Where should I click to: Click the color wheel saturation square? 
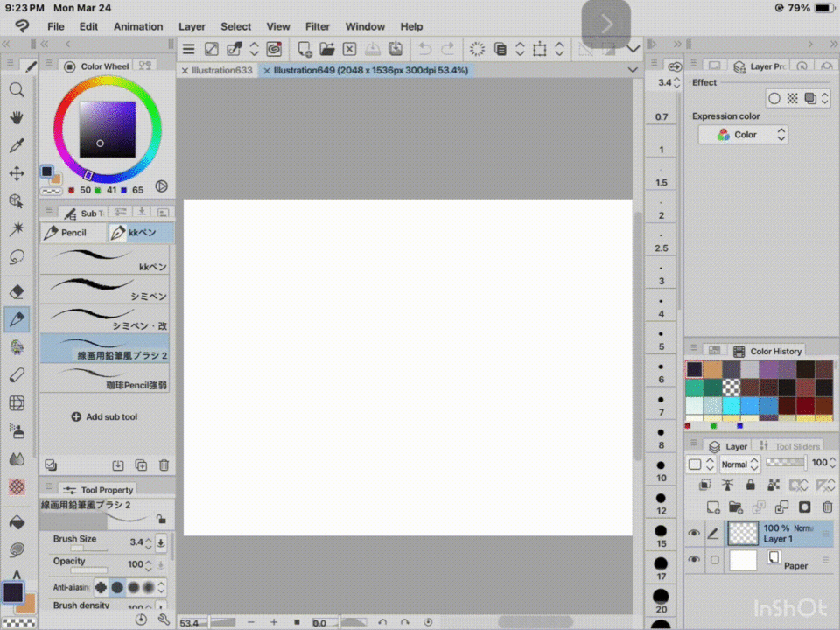tap(108, 129)
